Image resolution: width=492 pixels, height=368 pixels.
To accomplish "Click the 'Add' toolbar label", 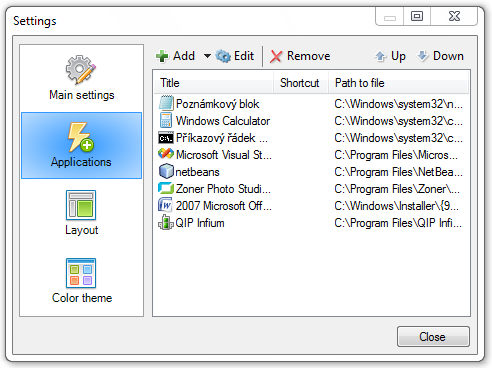I will pos(184,56).
